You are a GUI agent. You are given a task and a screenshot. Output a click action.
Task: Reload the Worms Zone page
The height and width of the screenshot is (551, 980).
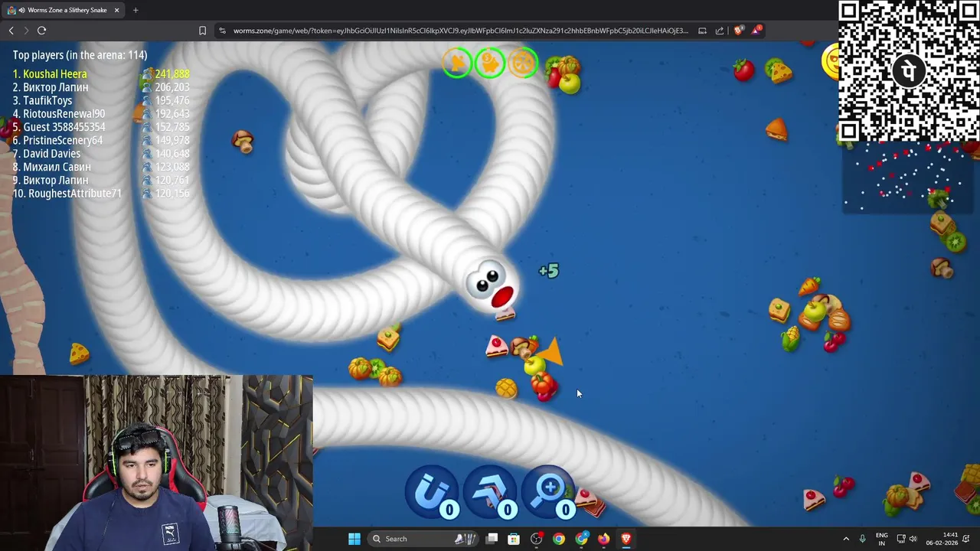(42, 31)
